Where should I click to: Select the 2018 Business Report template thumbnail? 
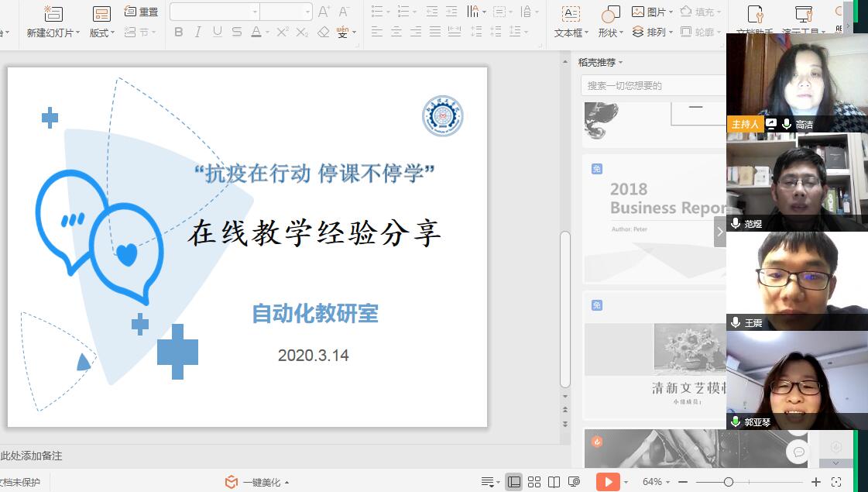pyautogui.click(x=655, y=218)
